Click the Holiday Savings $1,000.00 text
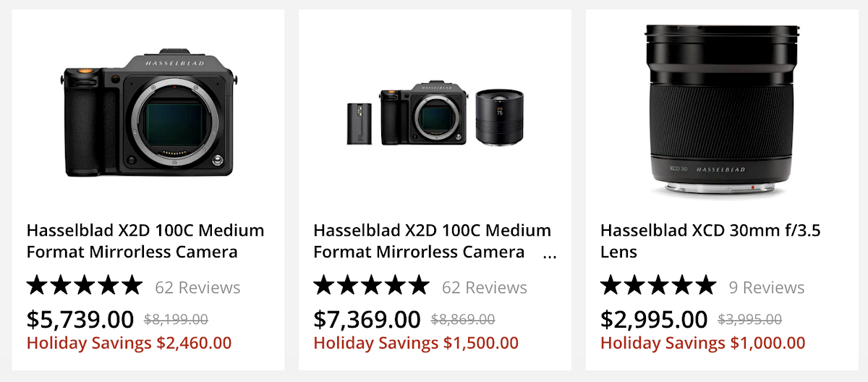The image size is (868, 382). pyautogui.click(x=702, y=343)
